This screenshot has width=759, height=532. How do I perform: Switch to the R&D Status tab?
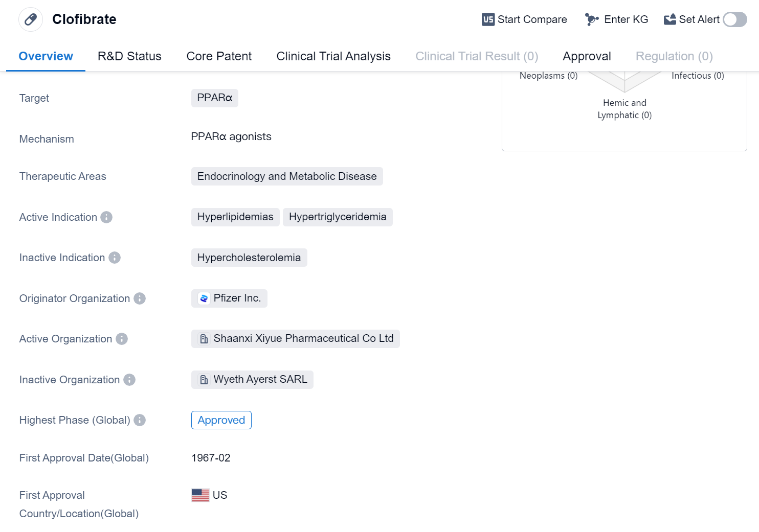tap(129, 56)
